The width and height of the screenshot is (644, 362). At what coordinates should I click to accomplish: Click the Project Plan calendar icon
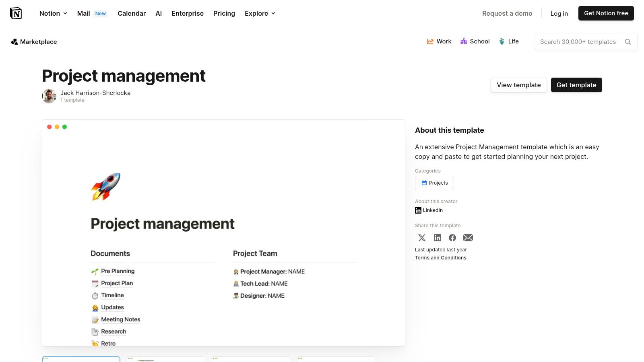(x=95, y=284)
